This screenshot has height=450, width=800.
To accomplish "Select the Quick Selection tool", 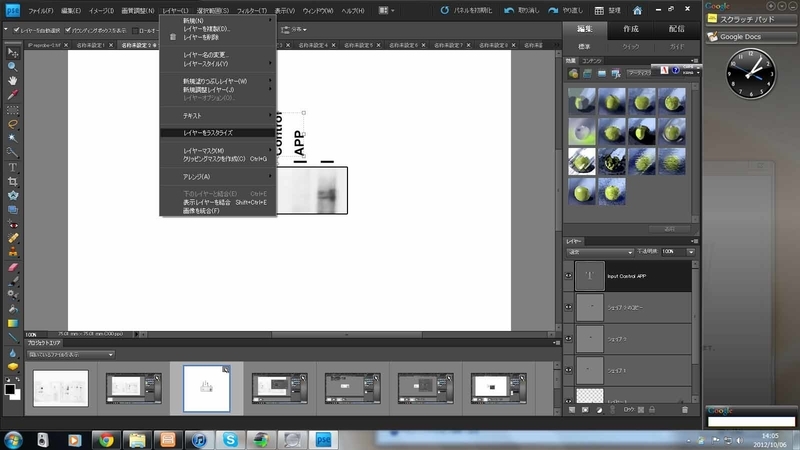I will click(x=13, y=152).
